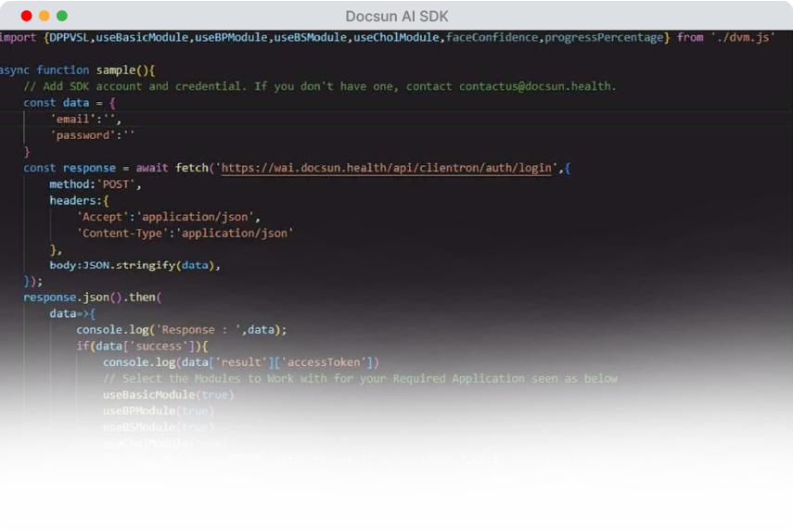
Task: Click the console.log('Response : ',data) line
Action: pyautogui.click(x=182, y=330)
